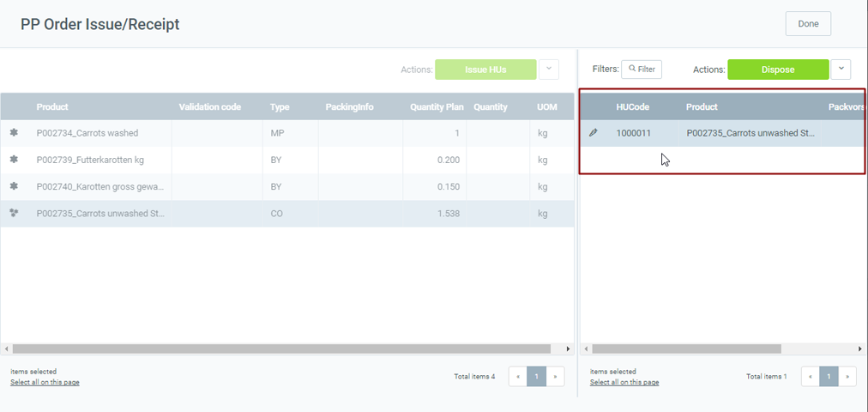The image size is (868, 412).
Task: Click pencil icon on HU 1000011 row
Action: point(593,133)
